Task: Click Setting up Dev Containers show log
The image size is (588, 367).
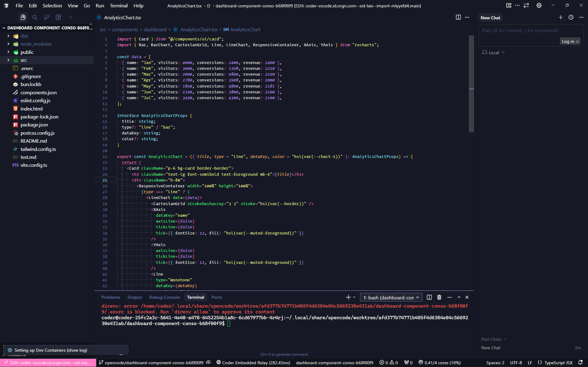Action: [x=51, y=350]
